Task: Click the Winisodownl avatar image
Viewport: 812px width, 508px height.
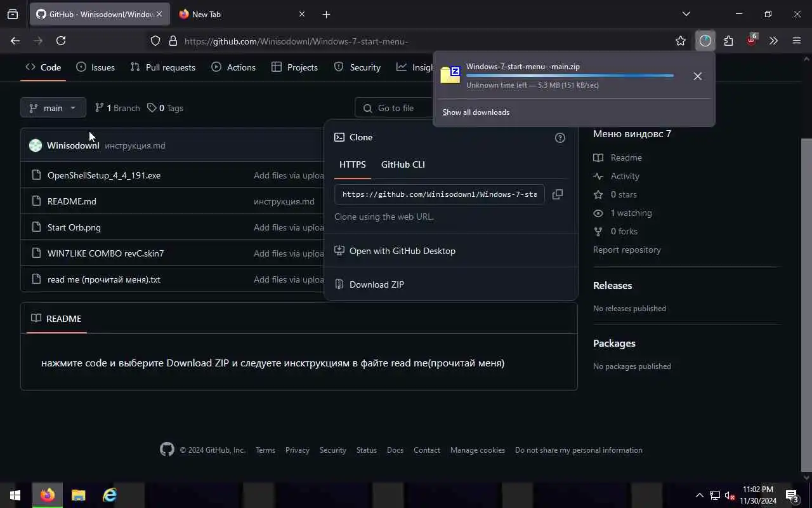Action: tap(36, 145)
